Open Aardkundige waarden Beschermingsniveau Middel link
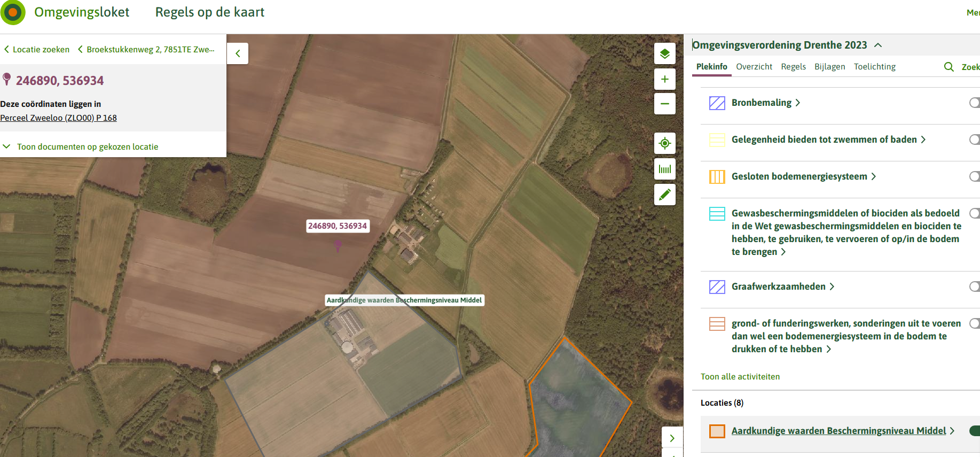980x457 pixels. click(x=843, y=431)
